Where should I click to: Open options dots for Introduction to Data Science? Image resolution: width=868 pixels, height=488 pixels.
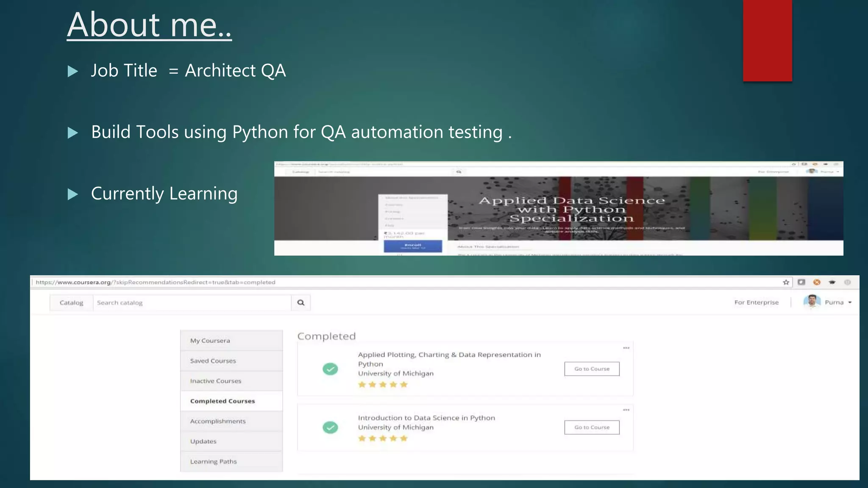click(626, 410)
